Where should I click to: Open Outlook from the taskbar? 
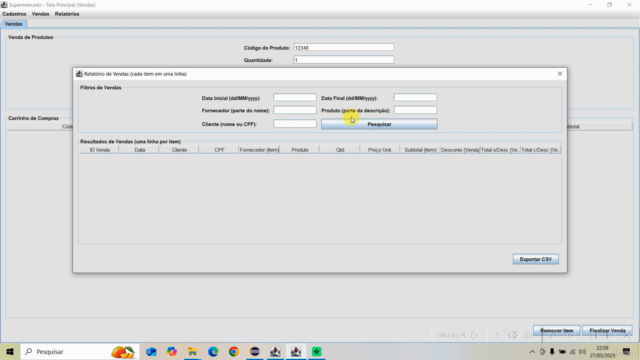151,351
